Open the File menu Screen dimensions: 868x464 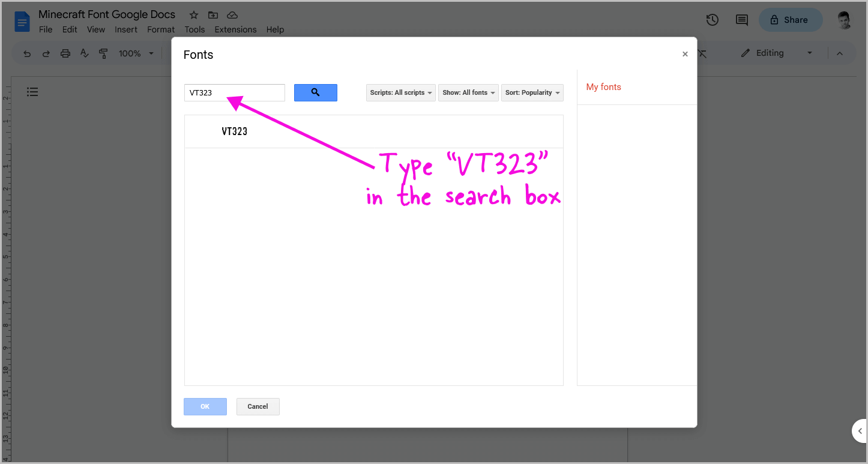point(46,29)
